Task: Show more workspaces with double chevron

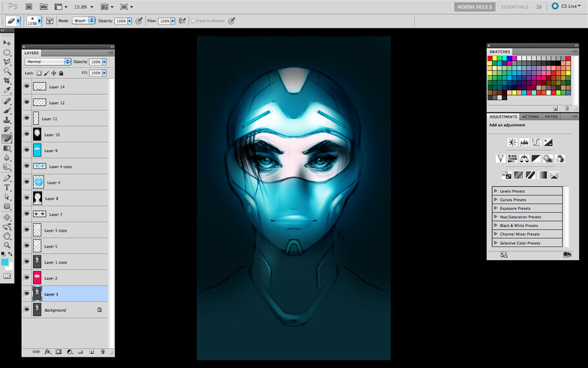Action: tap(539, 7)
